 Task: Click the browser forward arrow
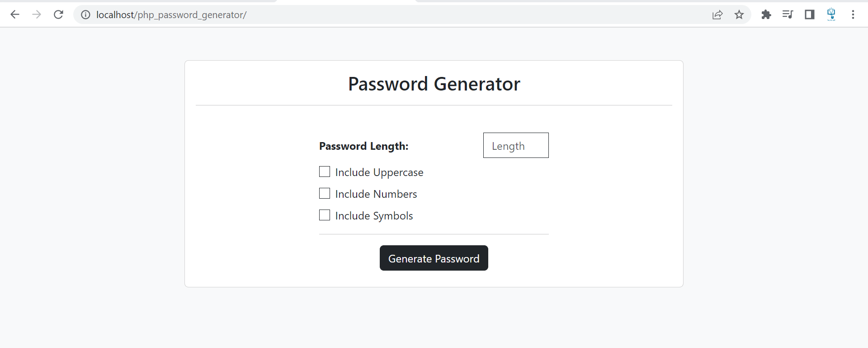click(x=37, y=14)
